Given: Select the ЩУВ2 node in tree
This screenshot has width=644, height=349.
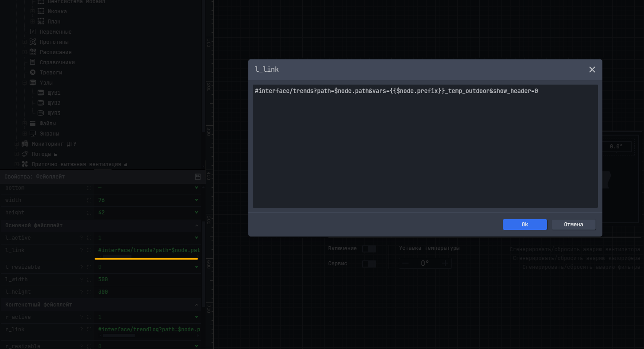Looking at the screenshot, I should (54, 103).
